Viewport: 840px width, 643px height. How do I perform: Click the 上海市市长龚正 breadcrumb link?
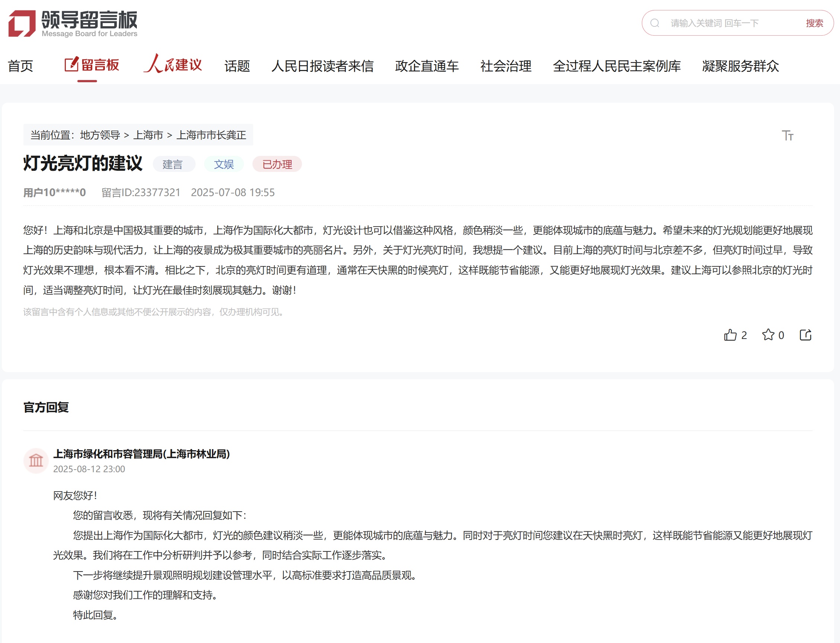[x=211, y=135]
